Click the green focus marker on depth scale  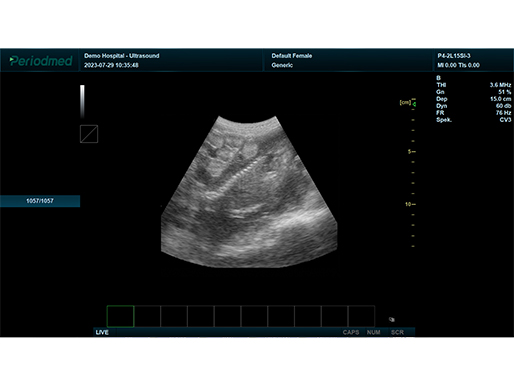[414, 104]
